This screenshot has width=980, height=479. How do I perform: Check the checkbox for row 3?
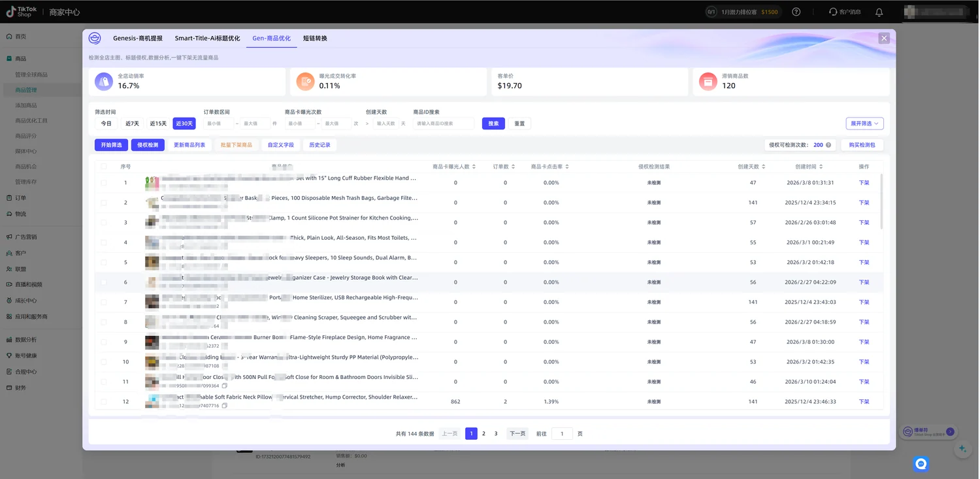[104, 223]
